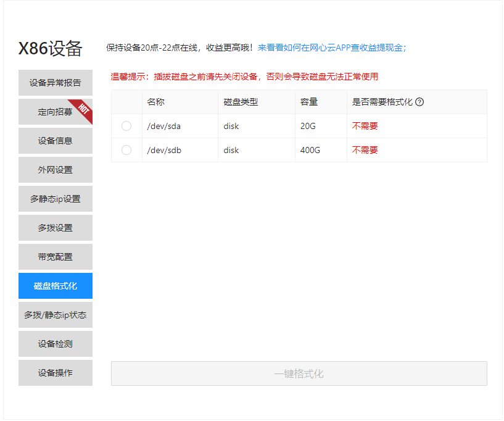Select the highlighted 磁盘格式化 menu item
Viewport: 504px width, 421px height.
point(56,286)
